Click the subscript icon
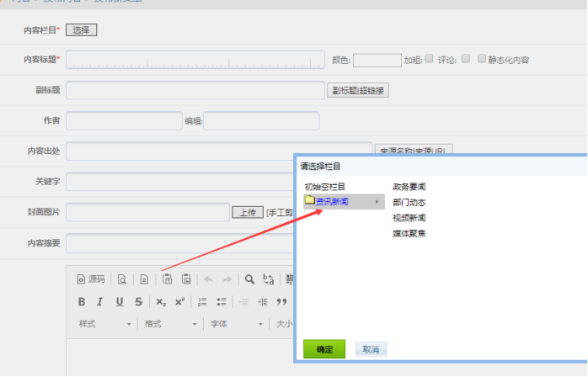The width and height of the screenshot is (588, 377). (x=161, y=302)
